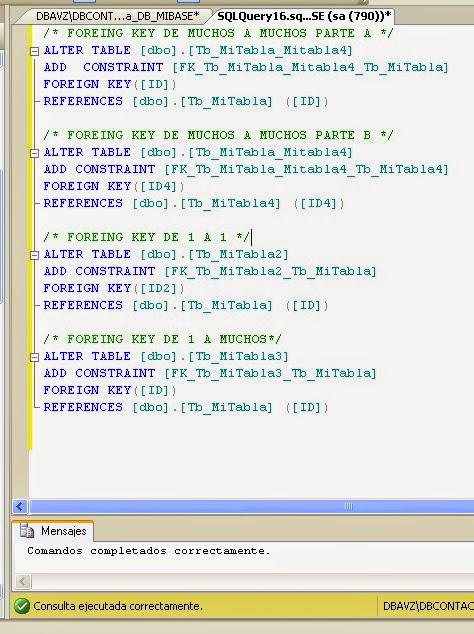Switch to the DBAVZ\DBCONT...a_DB_MIBASE tab
The image size is (474, 634).
tap(117, 16)
